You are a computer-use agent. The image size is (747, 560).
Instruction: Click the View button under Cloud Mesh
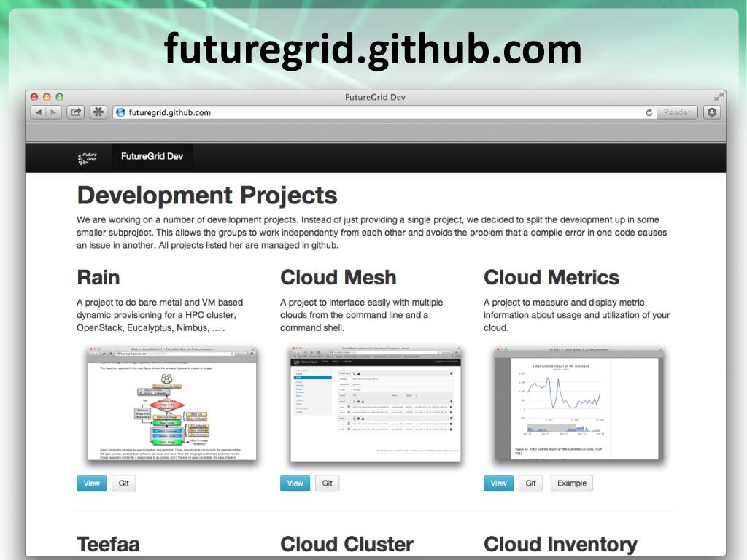tap(295, 483)
